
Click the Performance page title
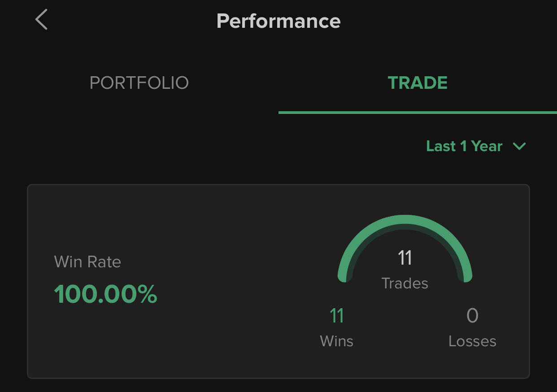pos(278,21)
